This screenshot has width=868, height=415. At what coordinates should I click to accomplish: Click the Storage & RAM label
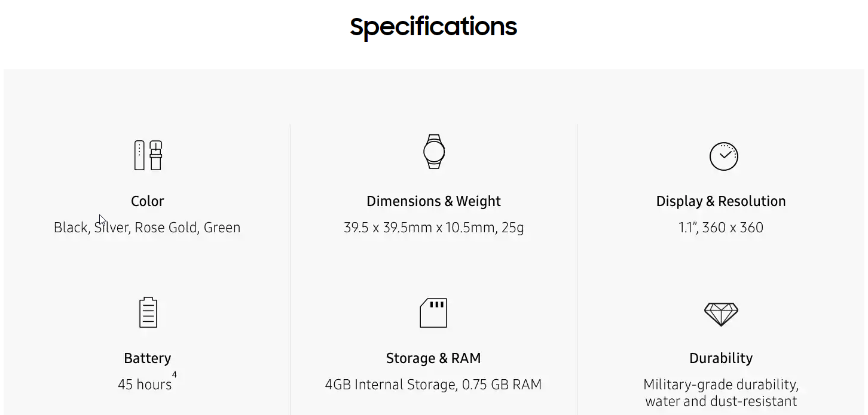[433, 358]
